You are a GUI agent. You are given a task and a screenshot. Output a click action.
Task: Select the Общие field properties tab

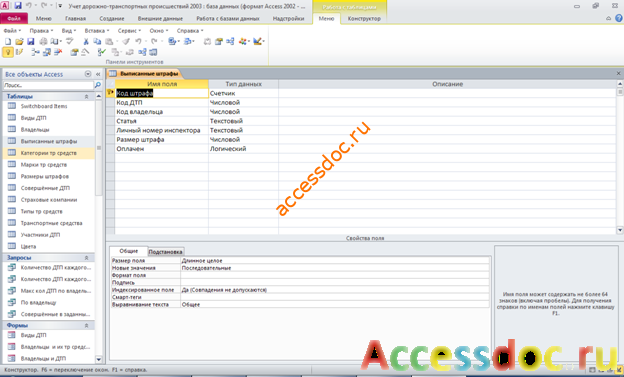pyautogui.click(x=129, y=251)
